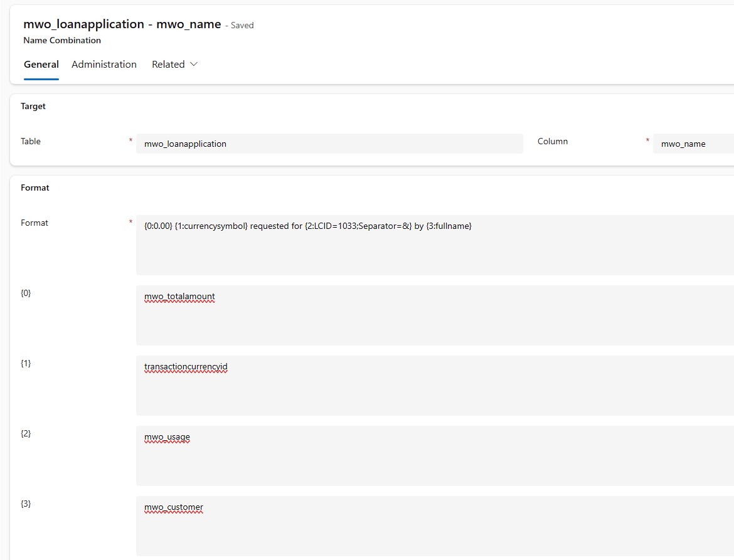Image resolution: width=734 pixels, height=560 pixels.
Task: Click the Name Combination subtitle
Action: coord(62,40)
